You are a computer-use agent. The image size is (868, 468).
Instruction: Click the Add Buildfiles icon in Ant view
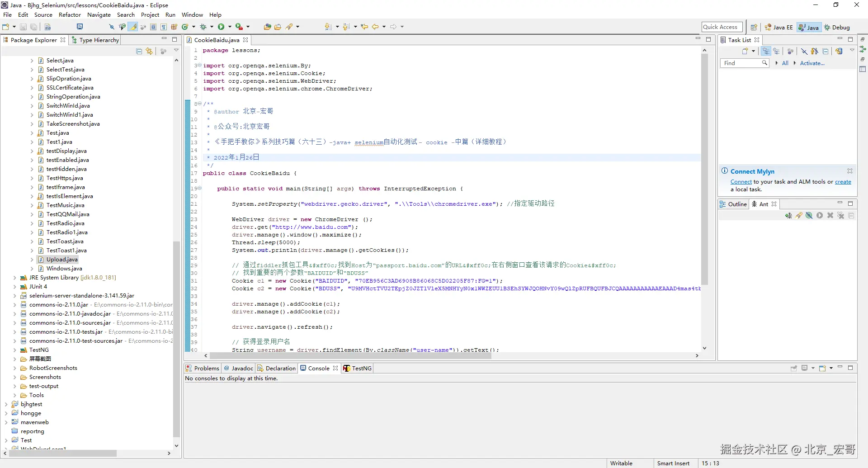[x=788, y=216]
